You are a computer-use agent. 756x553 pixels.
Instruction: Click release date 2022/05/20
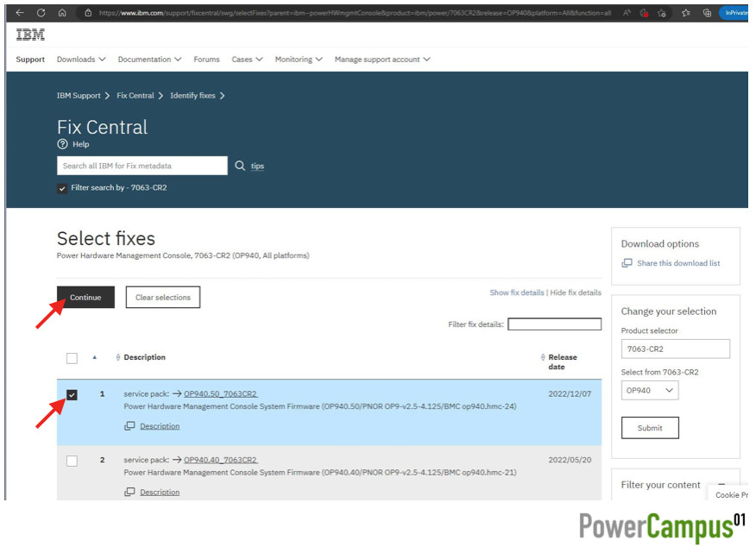tap(570, 460)
